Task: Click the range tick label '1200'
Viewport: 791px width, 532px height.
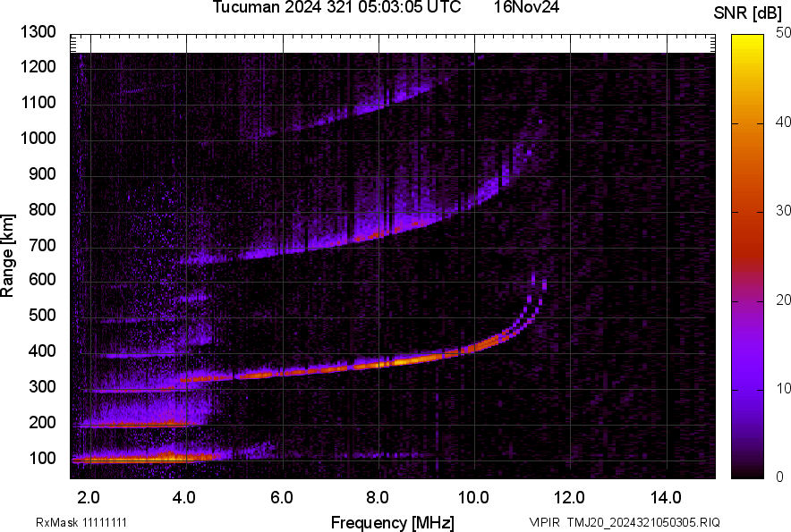Action: [x=38, y=66]
